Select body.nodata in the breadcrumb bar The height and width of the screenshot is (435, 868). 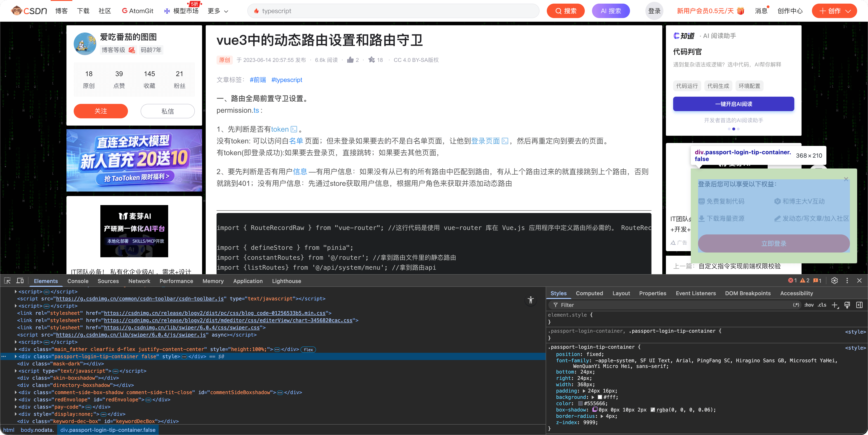pyautogui.click(x=37, y=430)
